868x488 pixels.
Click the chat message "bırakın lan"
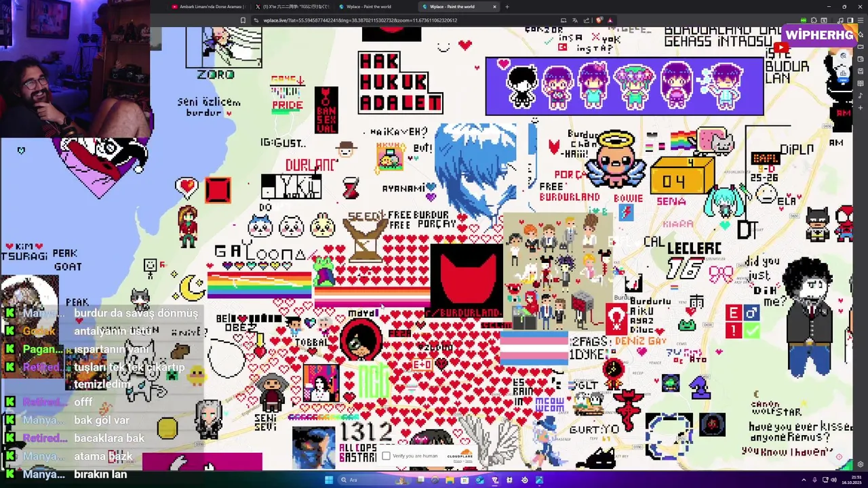[x=100, y=474]
